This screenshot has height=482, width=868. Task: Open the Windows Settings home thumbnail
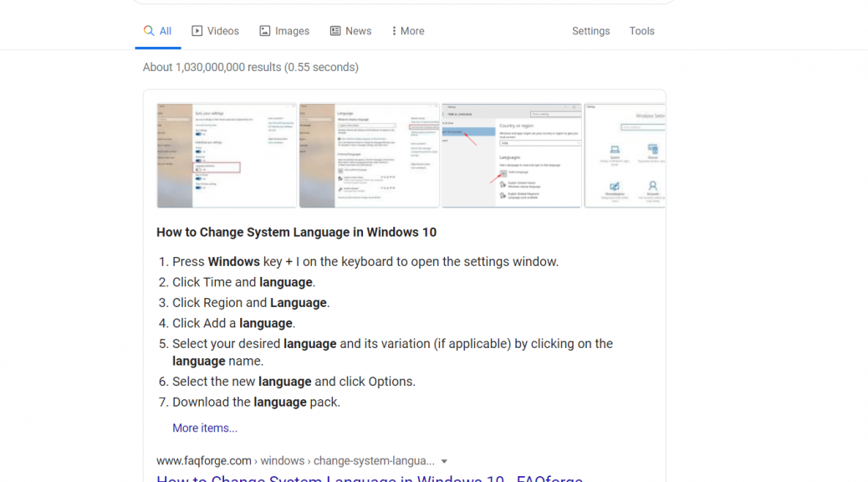(x=625, y=156)
